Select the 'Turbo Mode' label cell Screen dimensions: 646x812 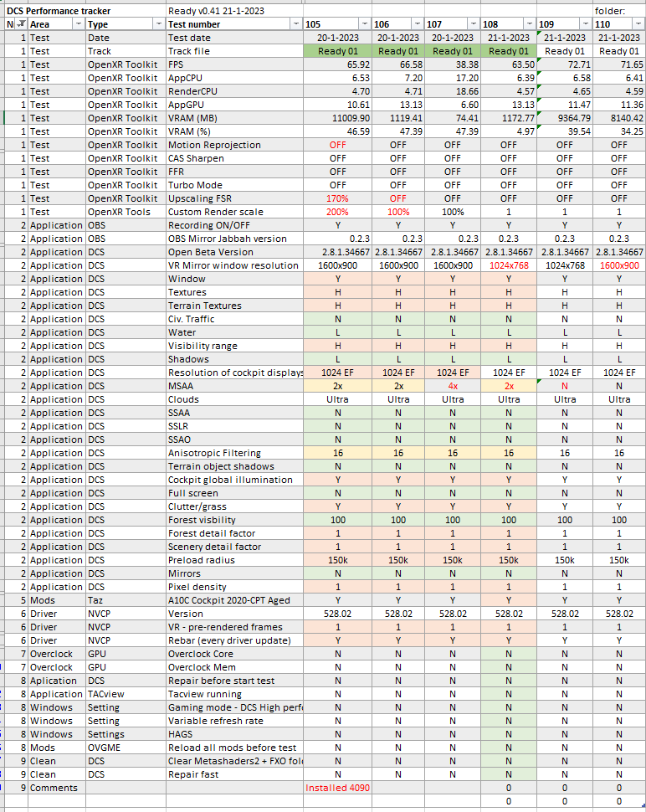pos(234,185)
